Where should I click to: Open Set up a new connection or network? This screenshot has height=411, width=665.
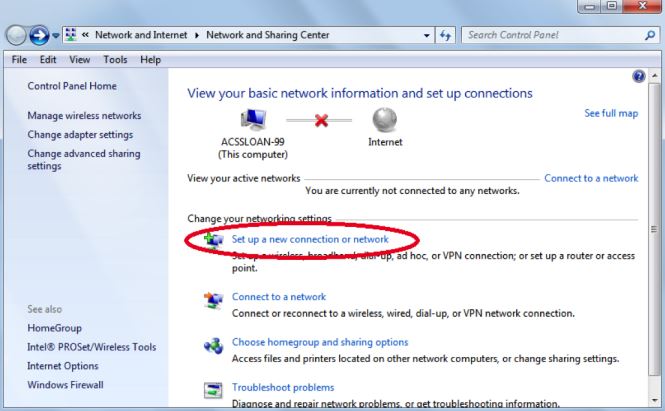[310, 240]
